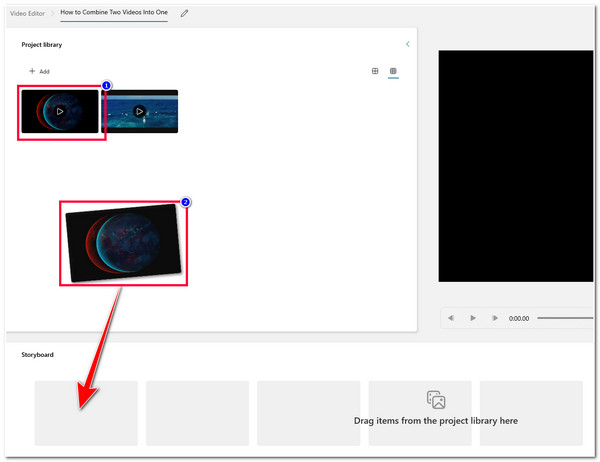This screenshot has width=600, height=462.
Task: Click the previous frame playback button
Action: coord(451,318)
